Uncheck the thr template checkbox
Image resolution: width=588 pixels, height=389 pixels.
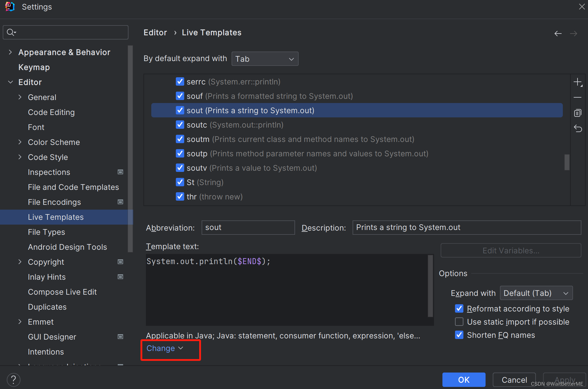[x=180, y=196]
